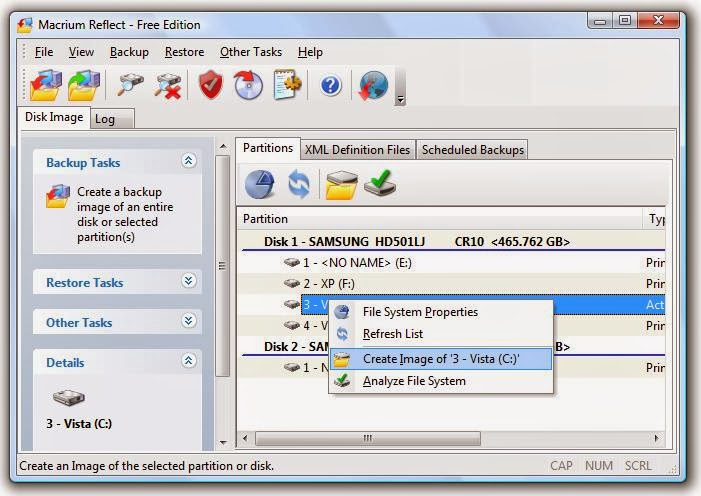Click the Restore image folder toolbar icon
Screen dimensions: 701x496
click(x=84, y=85)
